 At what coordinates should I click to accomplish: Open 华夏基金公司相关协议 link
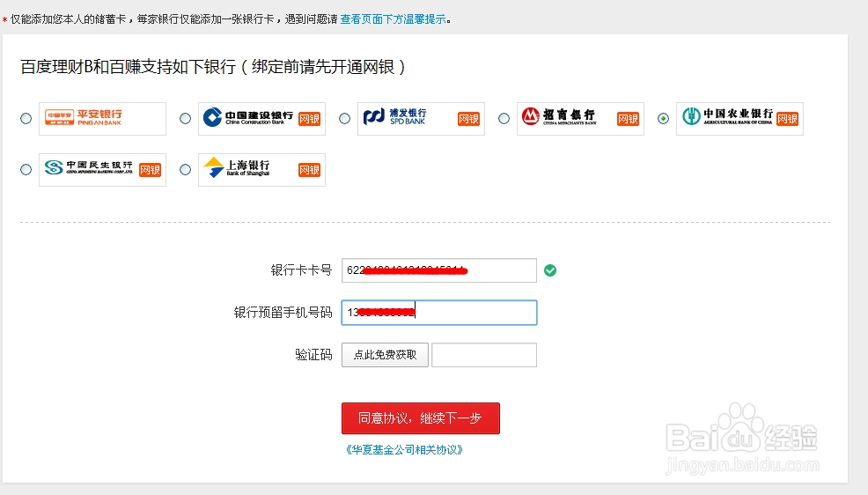[404, 449]
